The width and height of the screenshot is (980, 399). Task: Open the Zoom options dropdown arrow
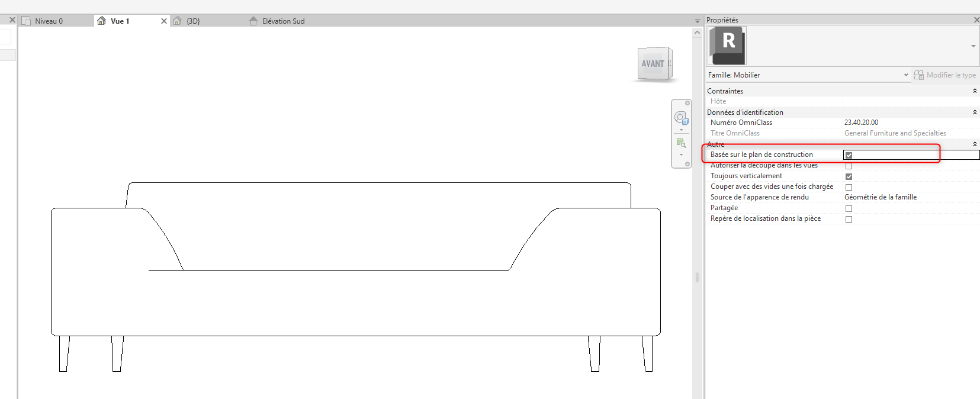(x=681, y=155)
